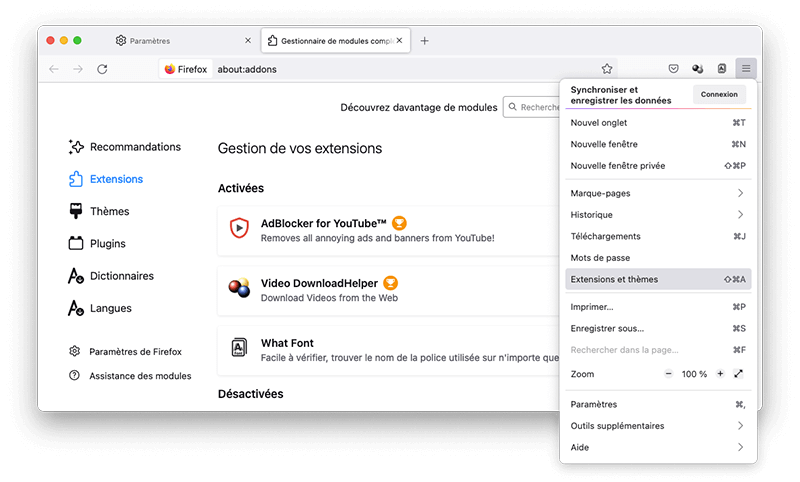The height and width of the screenshot is (482, 800).
Task: Go forward to the next page
Action: click(x=78, y=69)
